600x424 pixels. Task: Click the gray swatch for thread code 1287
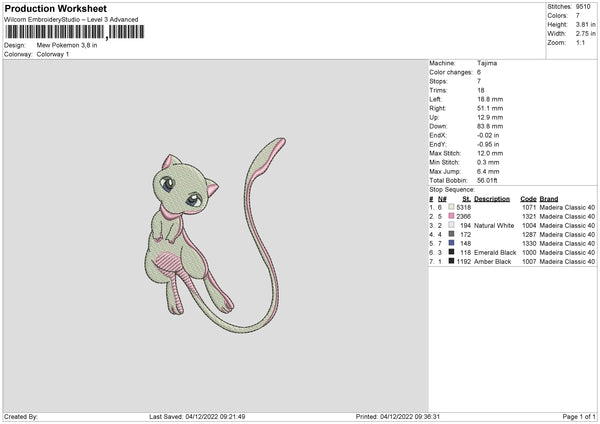452,234
